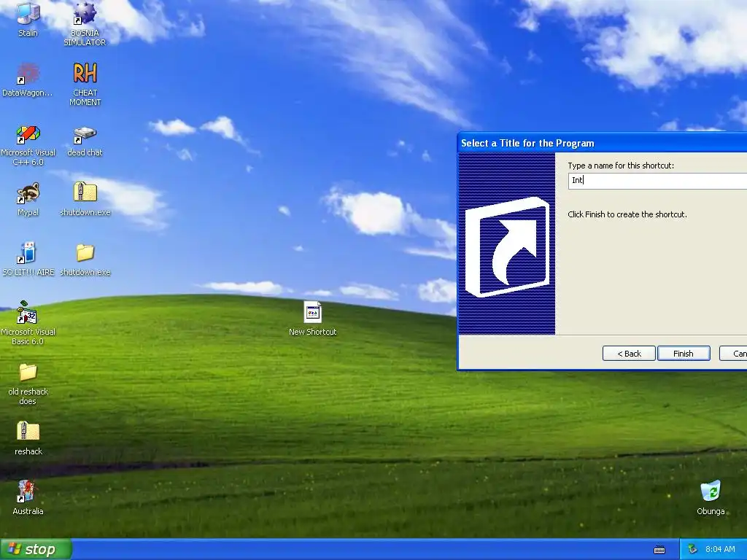747x560 pixels.
Task: Click the Back button in the wizard
Action: click(x=629, y=354)
